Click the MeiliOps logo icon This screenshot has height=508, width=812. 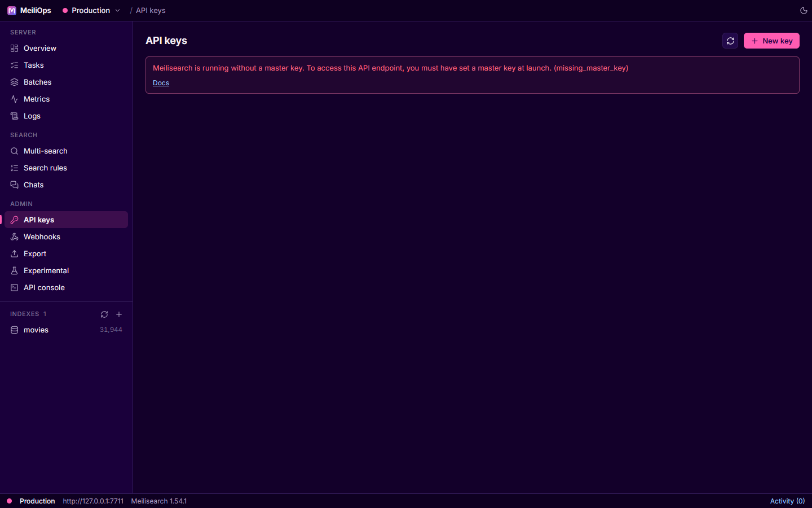point(11,11)
